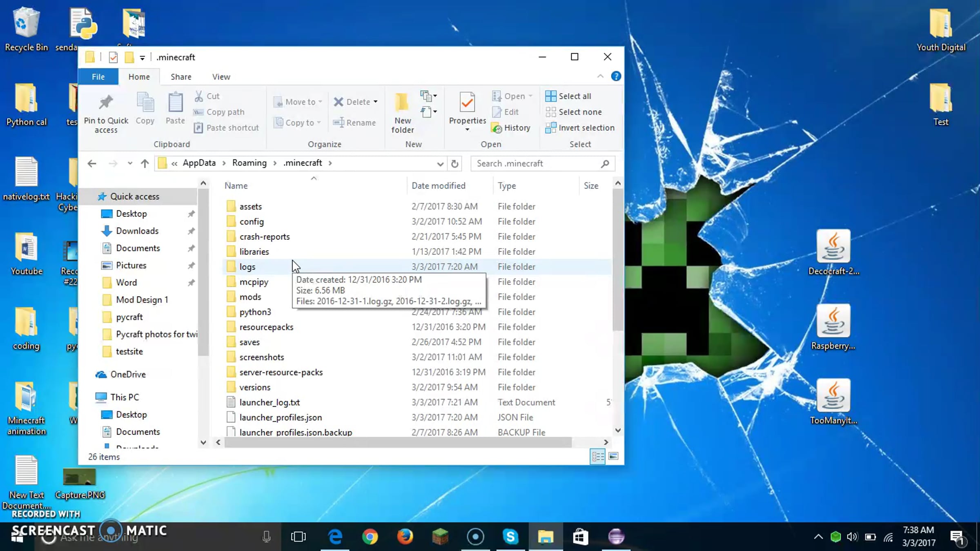Viewport: 980px width, 551px height.
Task: Select Downloads in Quick access
Action: [x=137, y=231]
